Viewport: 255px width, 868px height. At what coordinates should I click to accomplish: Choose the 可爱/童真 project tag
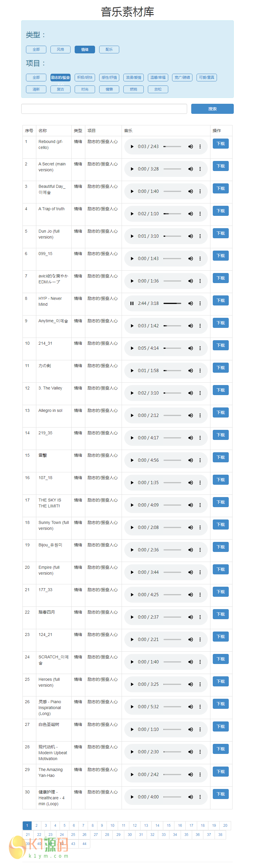(206, 78)
